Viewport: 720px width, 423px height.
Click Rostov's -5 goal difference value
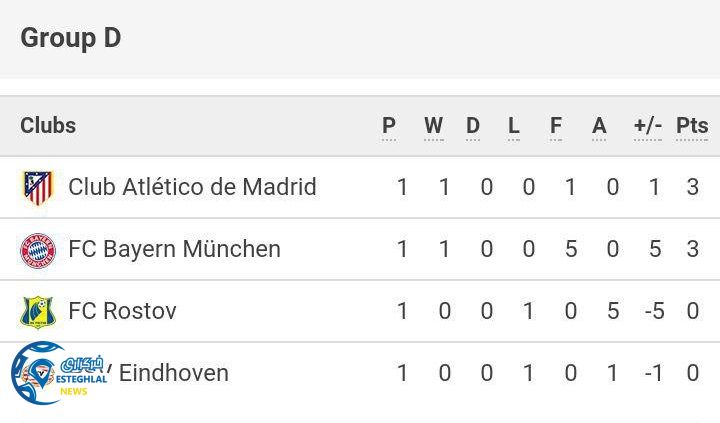click(654, 311)
